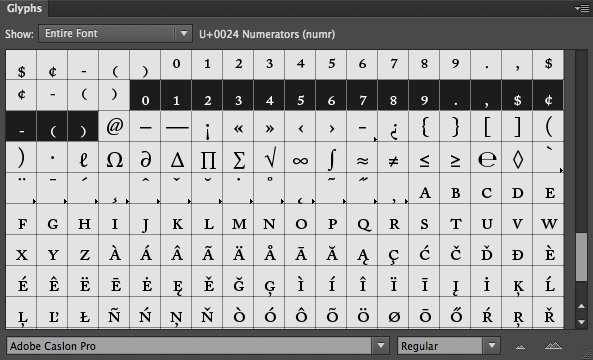
Task: Select the product ∏ glyph
Action: pyautogui.click(x=207, y=157)
